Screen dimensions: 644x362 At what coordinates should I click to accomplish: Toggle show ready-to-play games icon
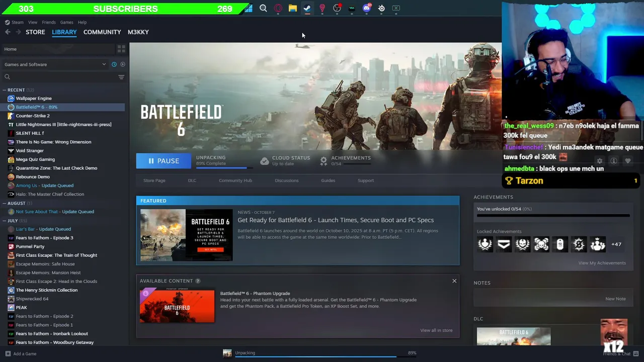122,64
